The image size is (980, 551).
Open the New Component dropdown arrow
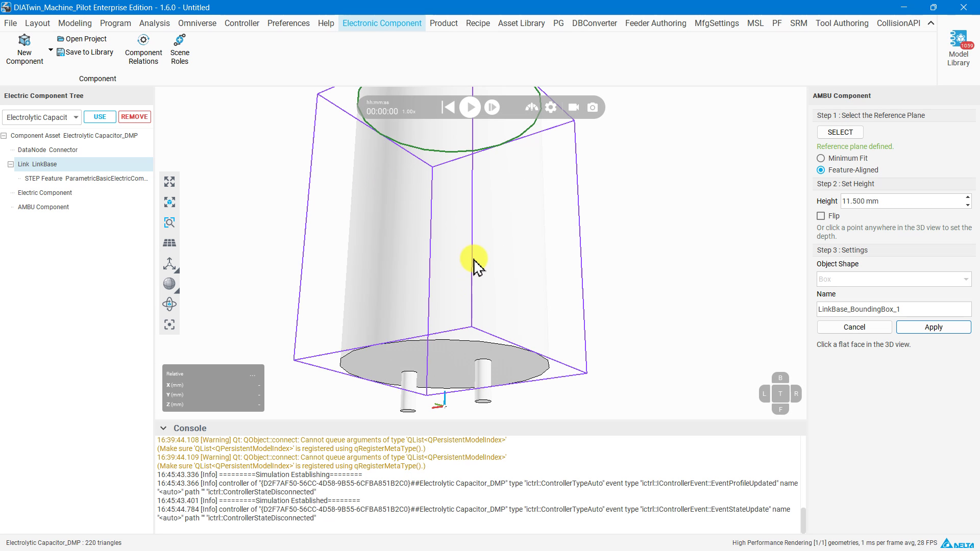pos(51,50)
